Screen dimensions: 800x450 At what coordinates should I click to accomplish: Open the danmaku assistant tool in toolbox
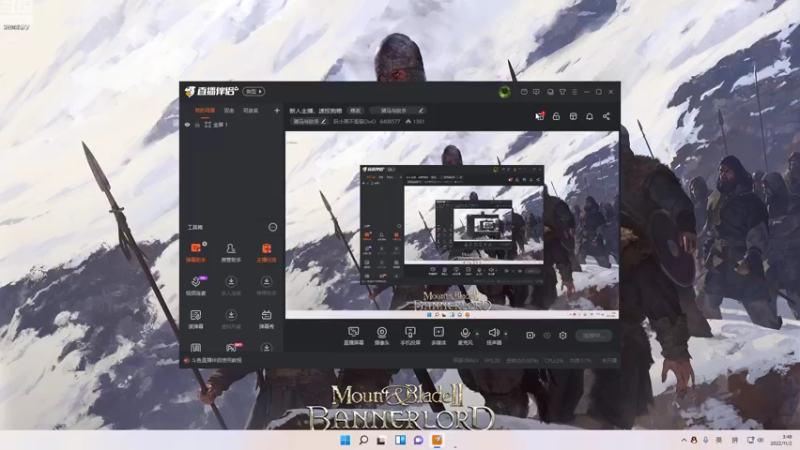[196, 252]
